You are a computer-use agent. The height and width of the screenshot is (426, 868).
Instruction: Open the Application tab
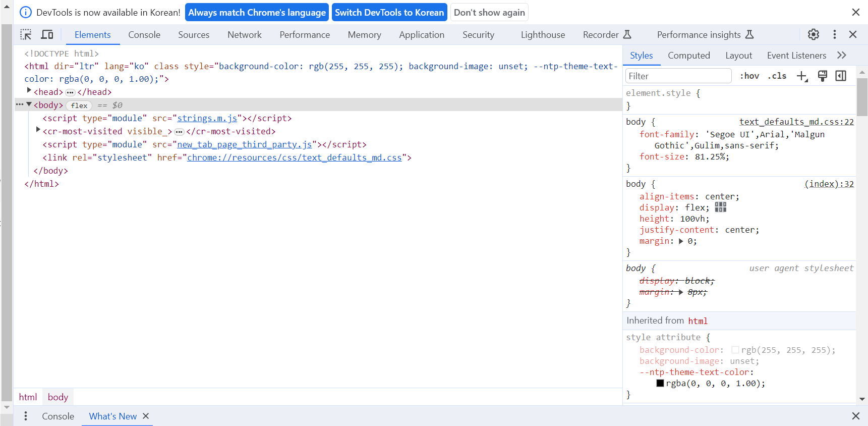pyautogui.click(x=422, y=34)
